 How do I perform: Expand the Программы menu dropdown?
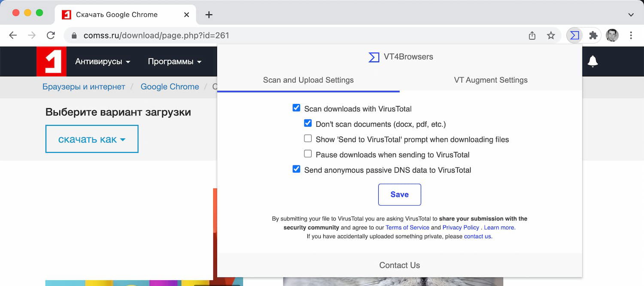click(175, 61)
